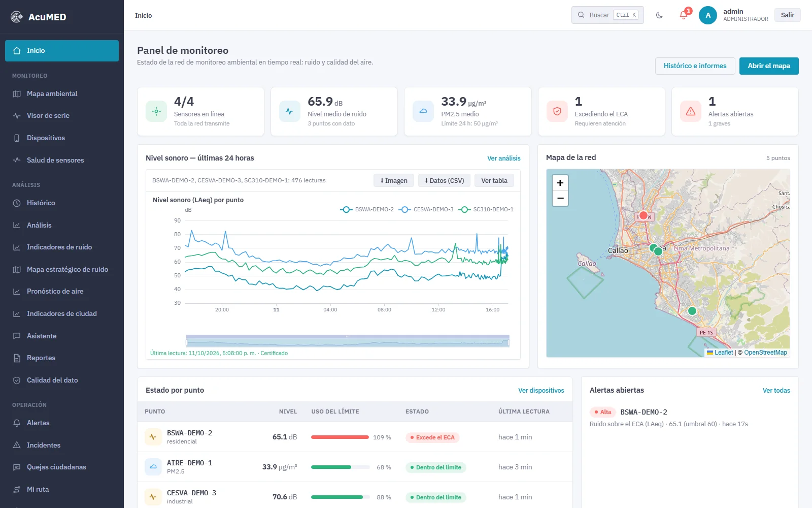This screenshot has width=812, height=508.
Task: Toggle SC310-DEMO-1 legend series
Action: (x=486, y=209)
